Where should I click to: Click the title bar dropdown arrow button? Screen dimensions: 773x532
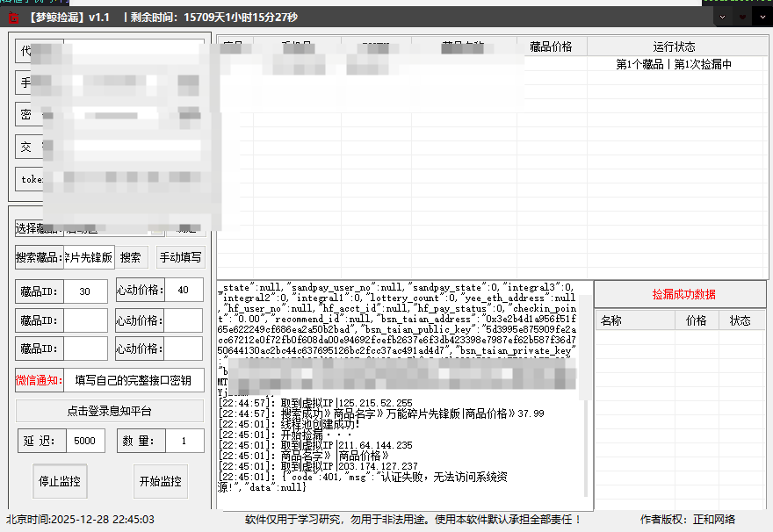(x=722, y=17)
